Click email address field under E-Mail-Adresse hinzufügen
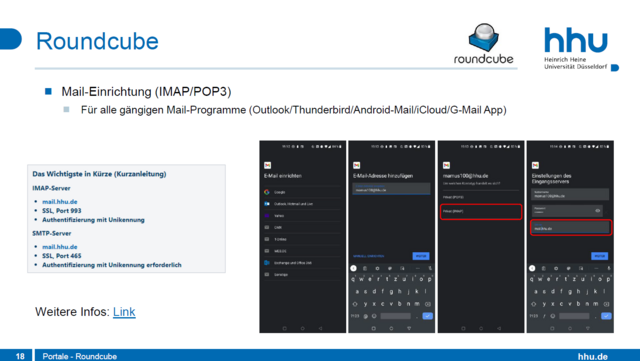 pyautogui.click(x=391, y=189)
